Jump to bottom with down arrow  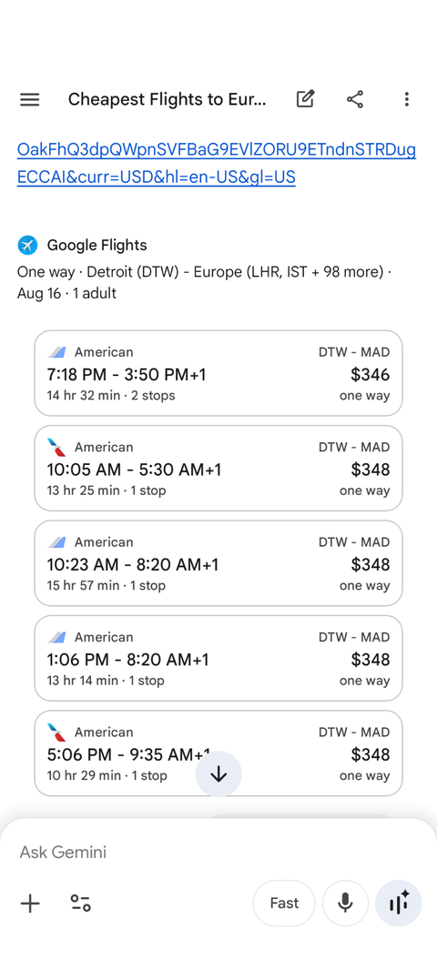[218, 773]
